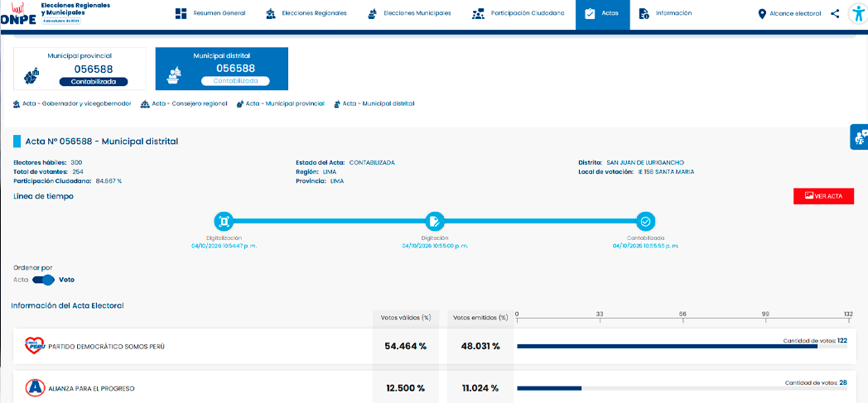Click the Estado del Acta CONTABILIZADA value
The height and width of the screenshot is (403, 868).
372,162
